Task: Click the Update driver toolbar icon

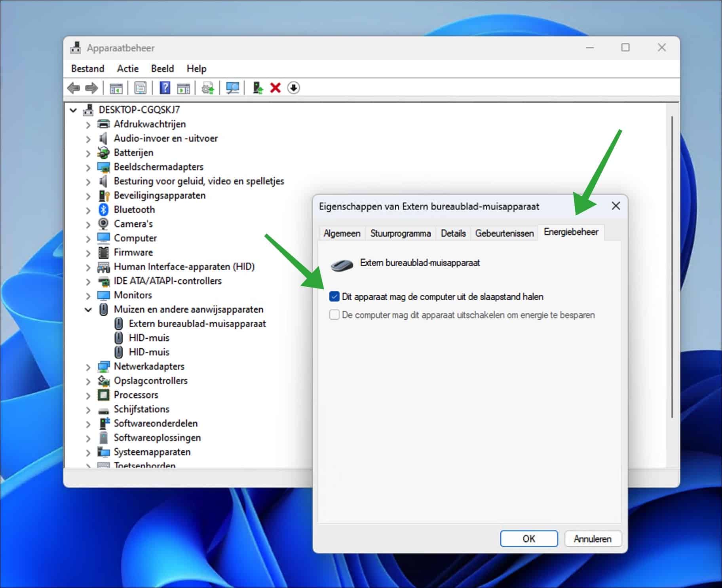Action: [x=208, y=88]
